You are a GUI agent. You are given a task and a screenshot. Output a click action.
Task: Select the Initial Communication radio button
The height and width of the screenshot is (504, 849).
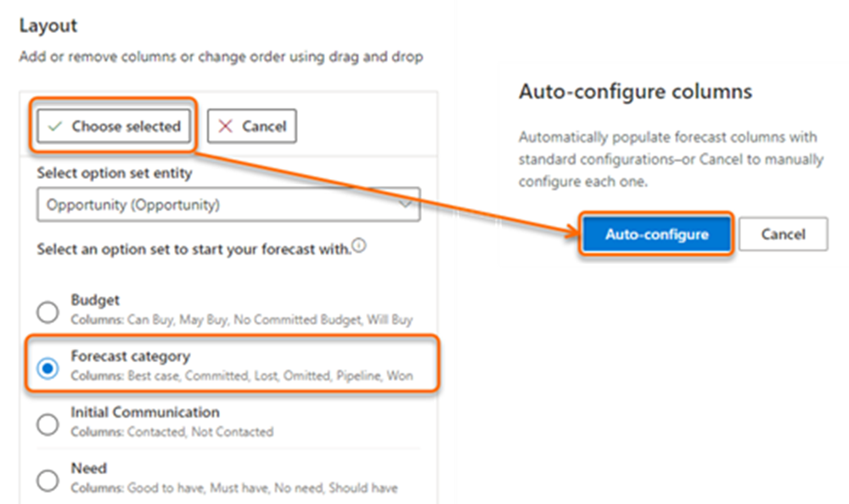pyautogui.click(x=48, y=423)
